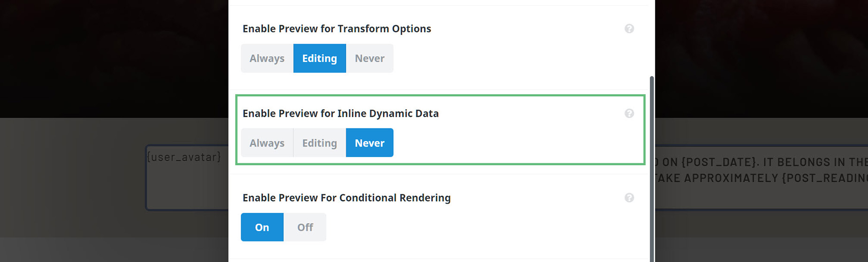868x262 pixels.
Task: Click the {user_avatar} text element
Action: [183, 157]
